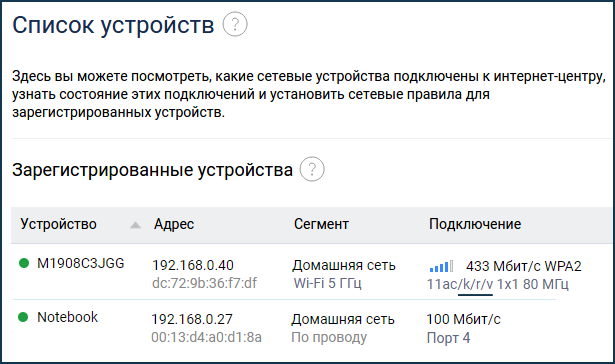Click Подключение column header
The width and height of the screenshot is (615, 364).
point(475,224)
